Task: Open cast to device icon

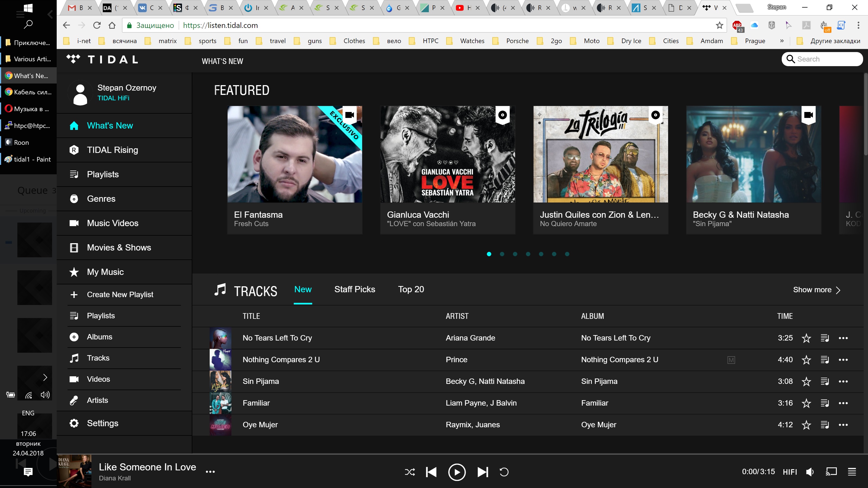Action: [x=831, y=472]
